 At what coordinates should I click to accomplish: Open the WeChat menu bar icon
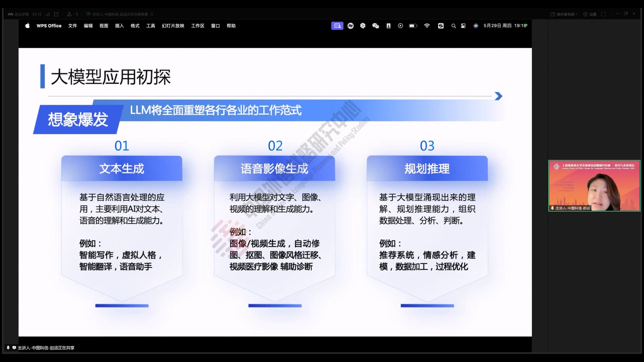point(376,26)
